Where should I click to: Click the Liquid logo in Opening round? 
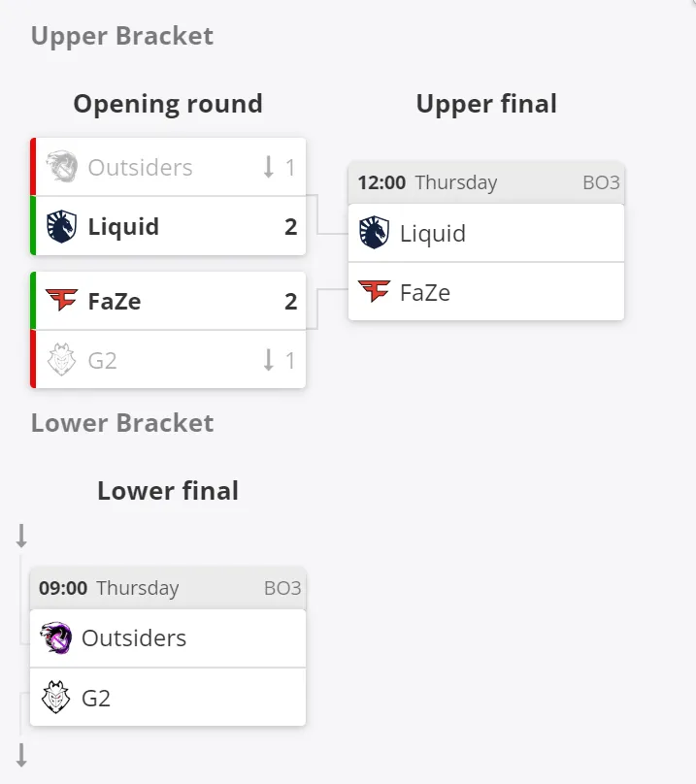click(x=61, y=226)
